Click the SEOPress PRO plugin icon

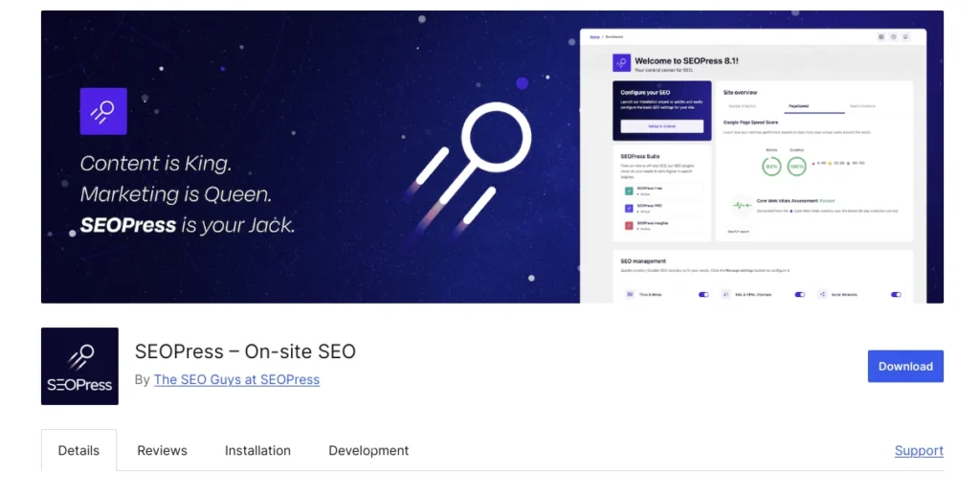pos(629,208)
